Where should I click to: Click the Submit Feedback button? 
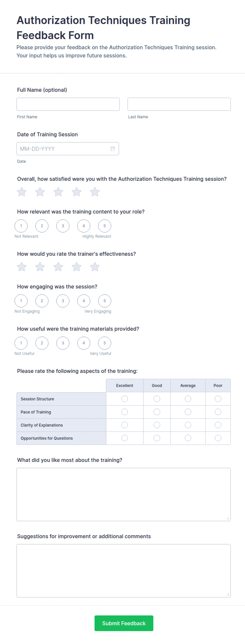point(124,623)
